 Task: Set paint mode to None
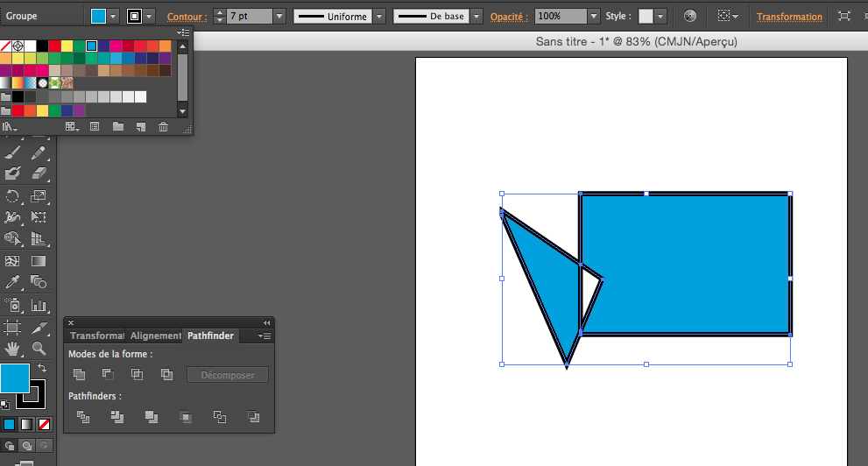pos(45,425)
